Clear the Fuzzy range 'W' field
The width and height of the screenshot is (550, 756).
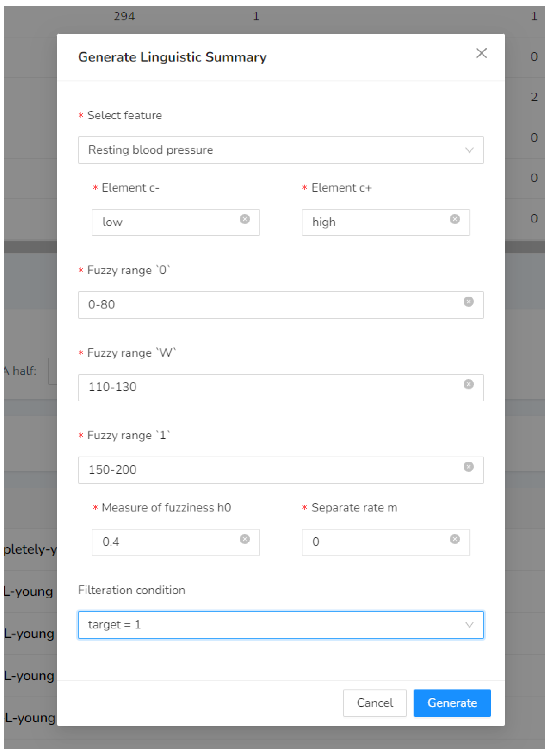[468, 384]
